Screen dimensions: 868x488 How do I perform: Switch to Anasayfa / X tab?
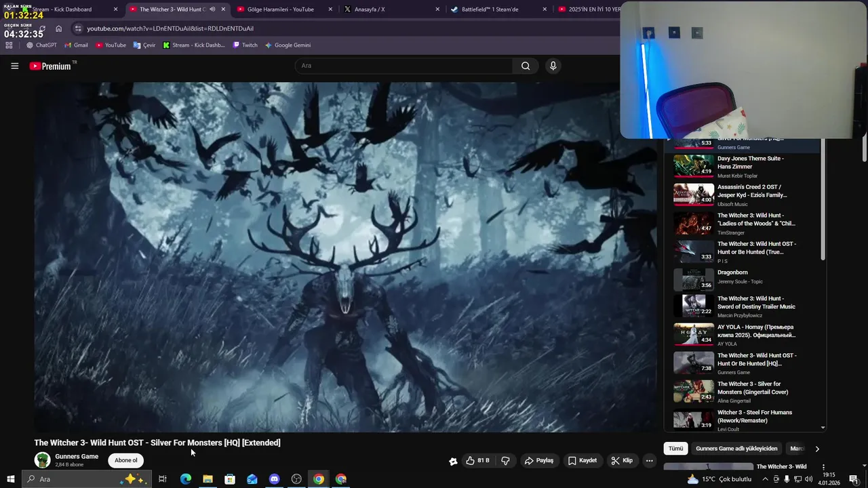pos(390,9)
